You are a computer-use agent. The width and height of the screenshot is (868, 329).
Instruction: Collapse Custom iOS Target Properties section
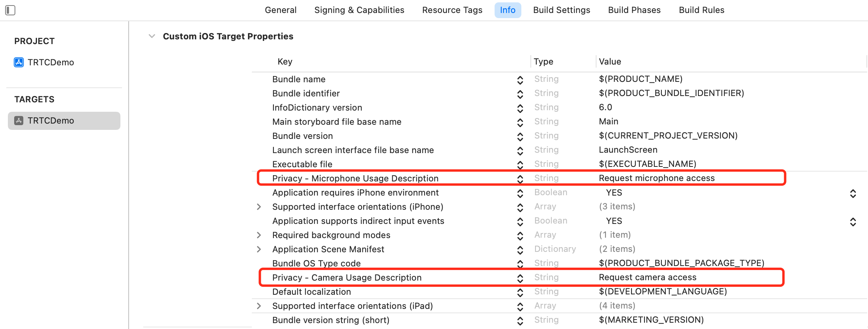[152, 36]
